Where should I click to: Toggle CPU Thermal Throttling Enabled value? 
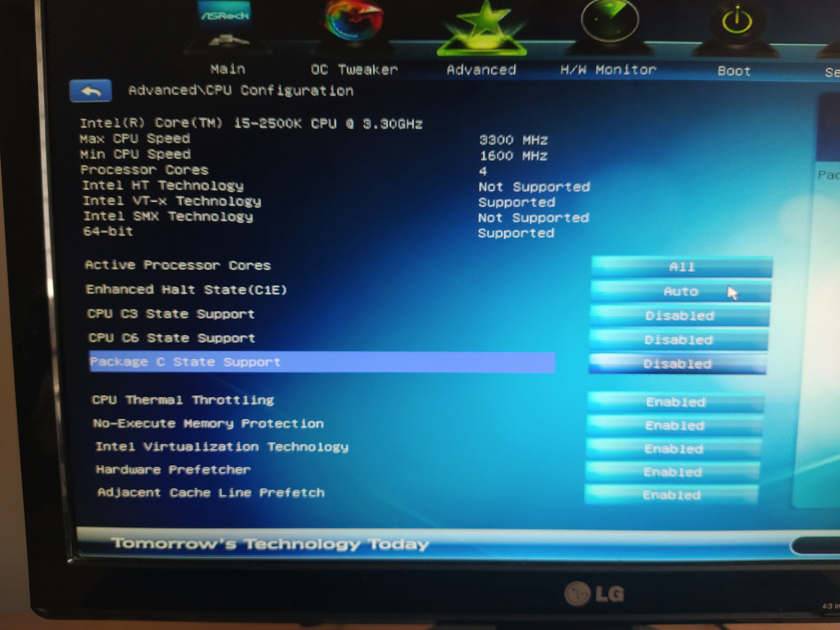676,402
